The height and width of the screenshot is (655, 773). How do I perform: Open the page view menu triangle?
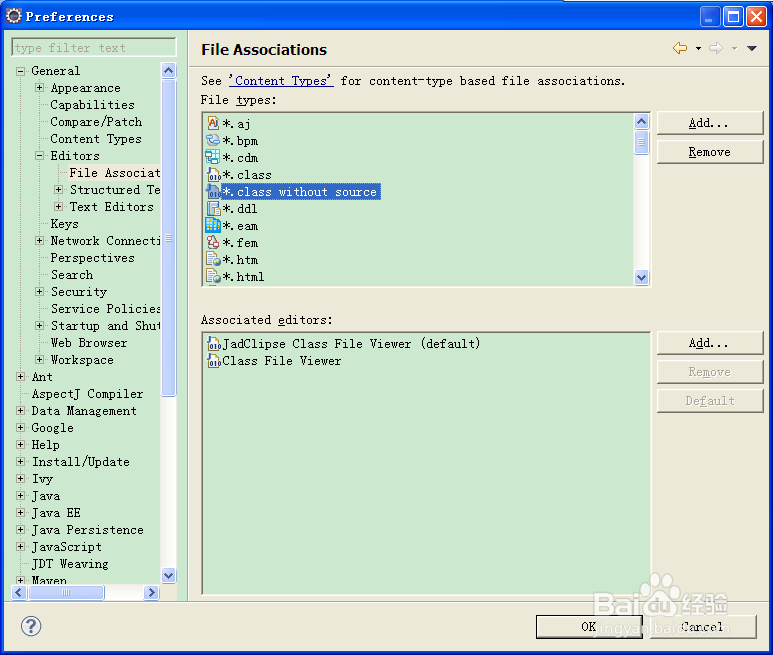(x=752, y=48)
